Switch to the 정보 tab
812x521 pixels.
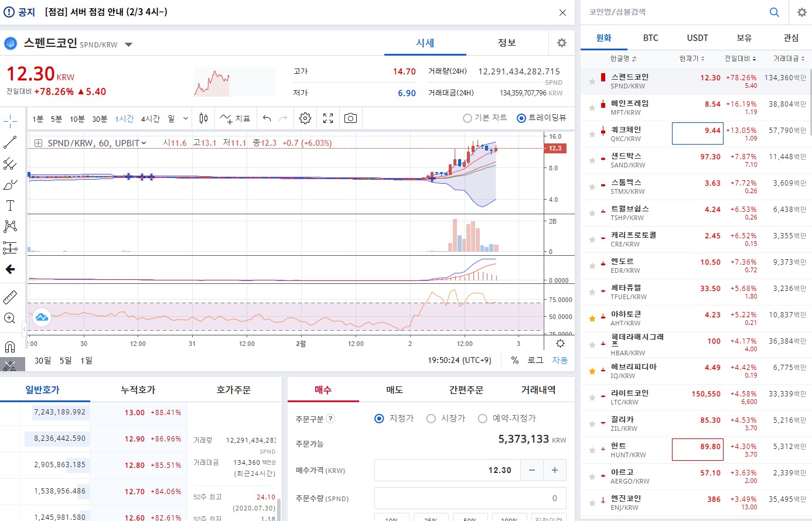tap(507, 43)
